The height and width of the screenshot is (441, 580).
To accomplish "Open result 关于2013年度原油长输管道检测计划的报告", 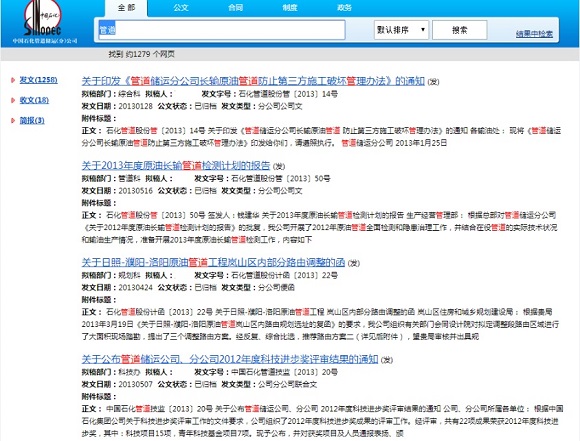I will coord(176,166).
